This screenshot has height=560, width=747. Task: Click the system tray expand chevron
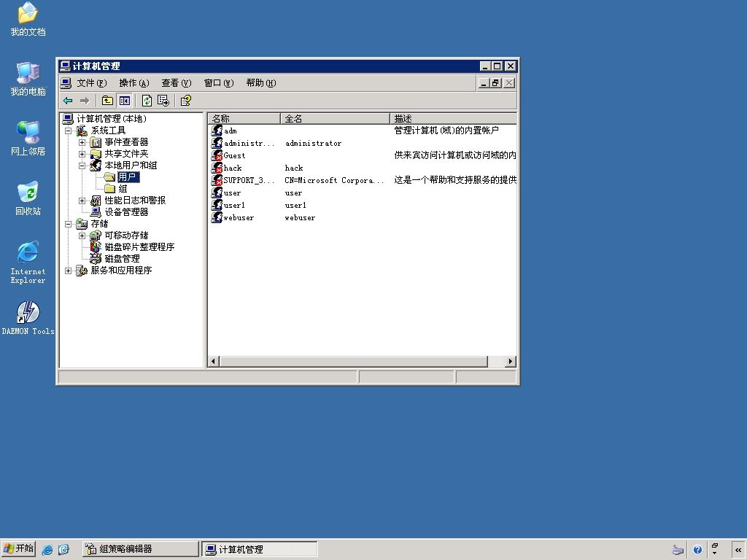pos(738,550)
